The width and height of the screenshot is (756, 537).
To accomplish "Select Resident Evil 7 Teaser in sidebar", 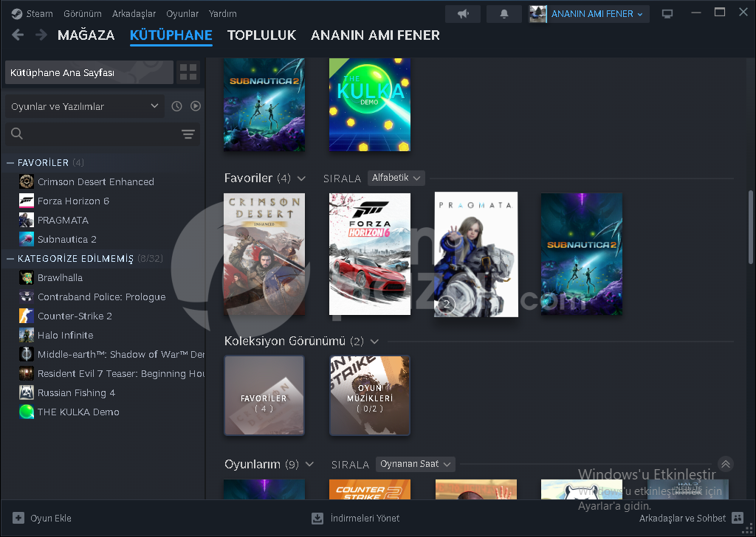I will [121, 374].
